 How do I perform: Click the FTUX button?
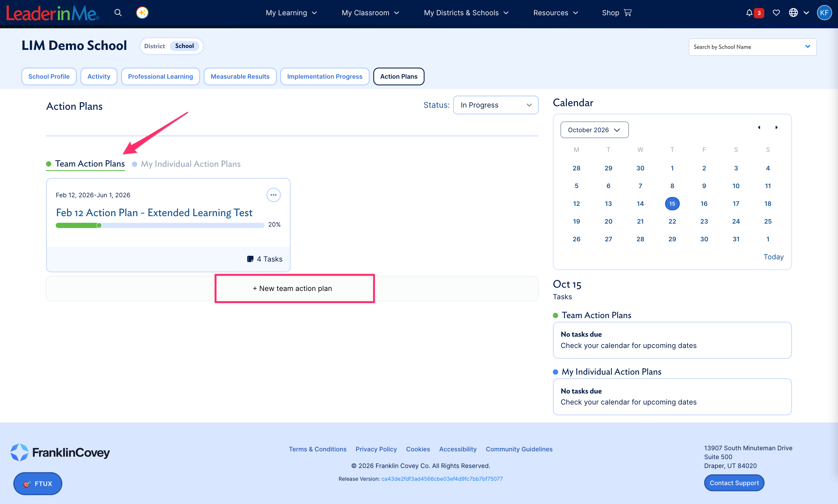pos(38,483)
